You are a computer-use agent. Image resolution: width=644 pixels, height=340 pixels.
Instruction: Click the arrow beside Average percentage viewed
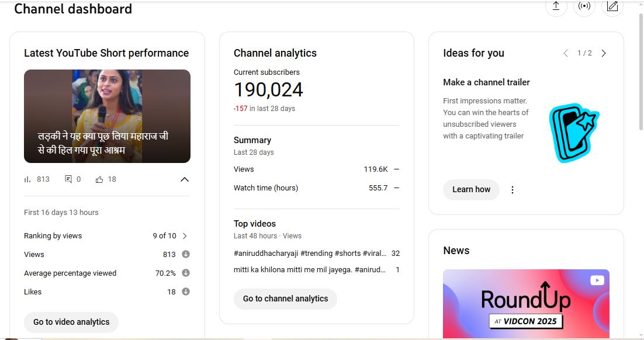click(186, 273)
